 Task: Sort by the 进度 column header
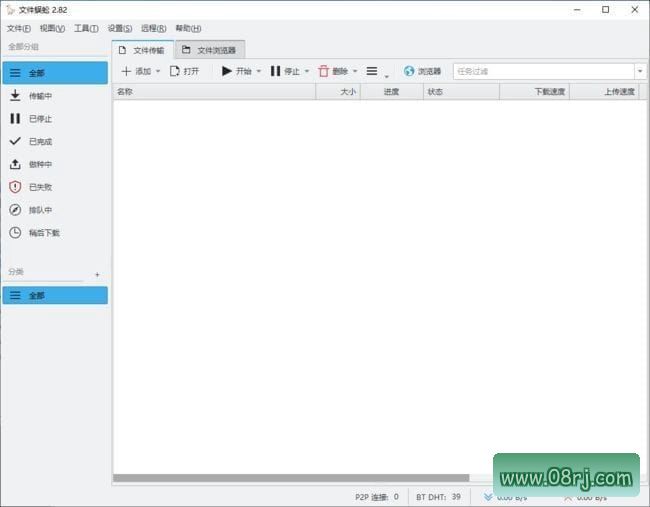tap(392, 92)
